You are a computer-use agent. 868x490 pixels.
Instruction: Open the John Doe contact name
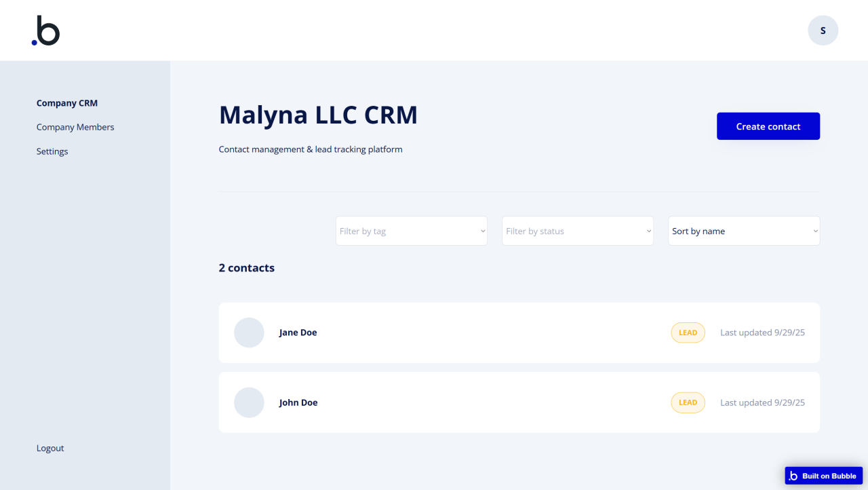(x=298, y=402)
